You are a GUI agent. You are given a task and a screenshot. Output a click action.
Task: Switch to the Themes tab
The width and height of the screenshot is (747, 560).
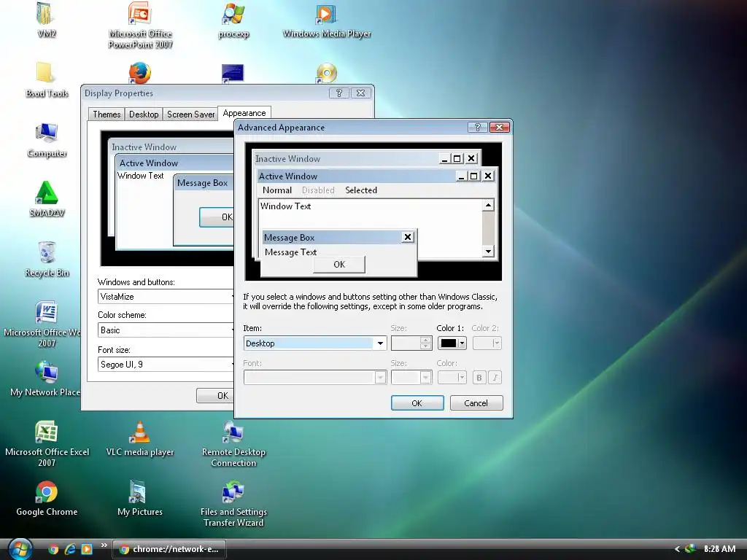click(x=107, y=114)
